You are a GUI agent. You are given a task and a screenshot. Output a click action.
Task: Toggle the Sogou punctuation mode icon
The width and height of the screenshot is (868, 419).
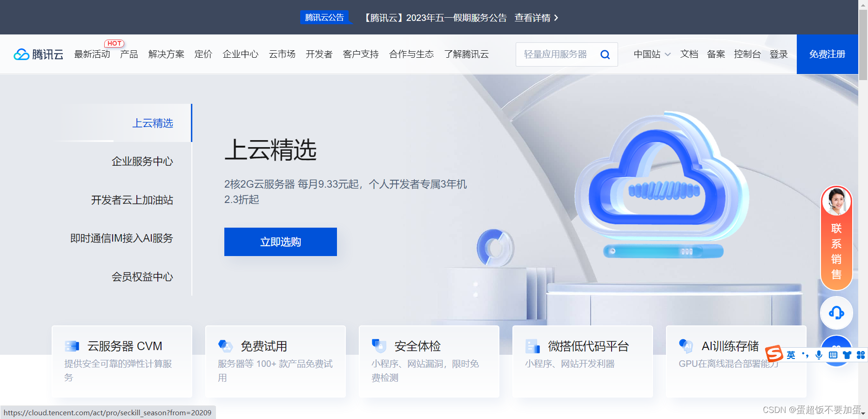click(805, 355)
